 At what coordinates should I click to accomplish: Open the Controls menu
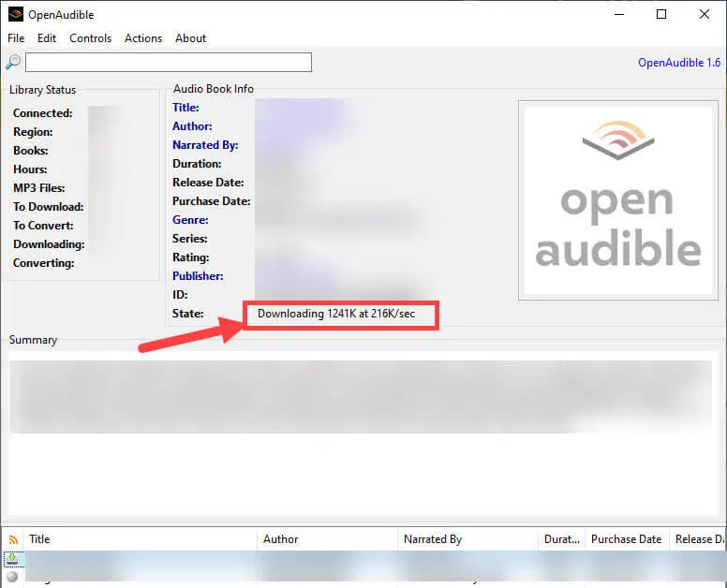tap(91, 38)
